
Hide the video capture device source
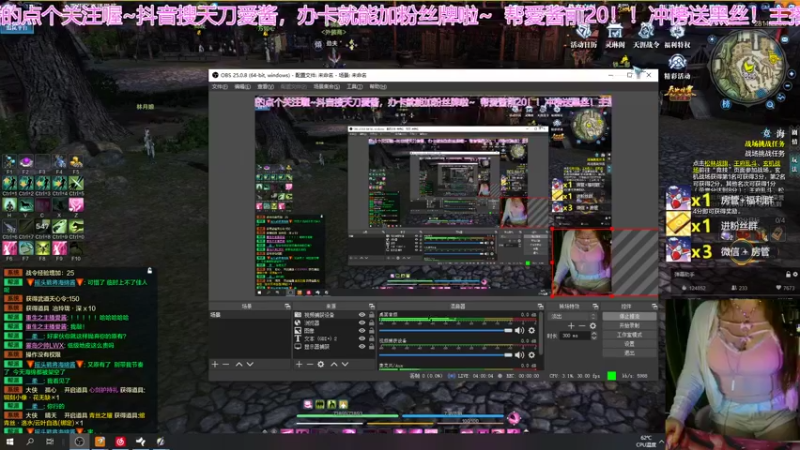pos(362,315)
